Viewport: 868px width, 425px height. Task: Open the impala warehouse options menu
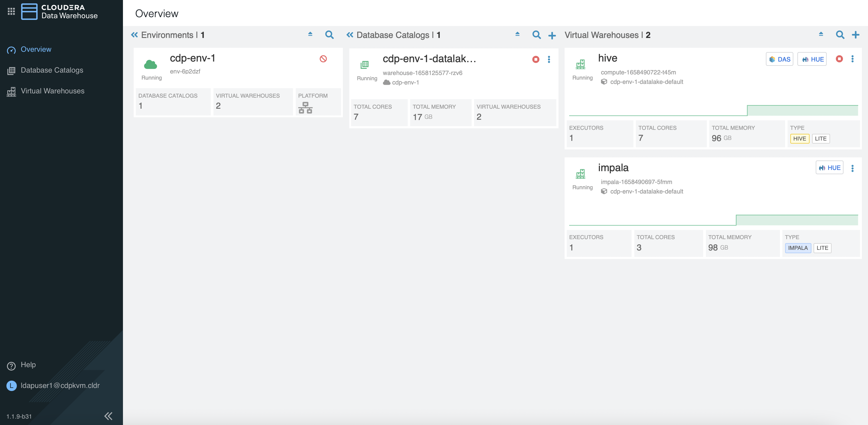coord(852,168)
